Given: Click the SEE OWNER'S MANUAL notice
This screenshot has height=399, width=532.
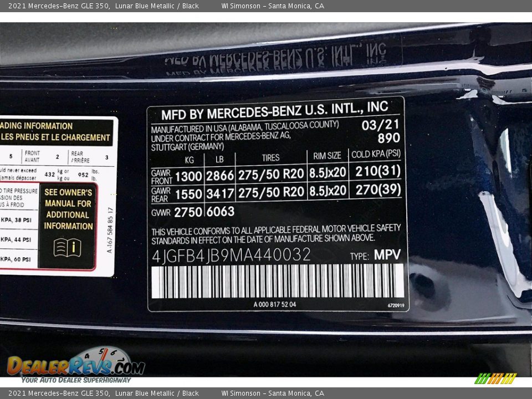Looking at the screenshot, I should pyautogui.click(x=68, y=209).
